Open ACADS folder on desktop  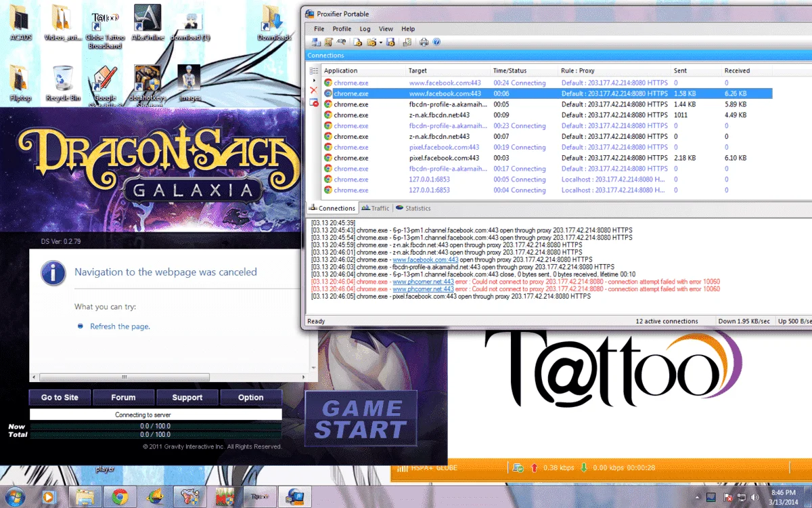(x=20, y=24)
